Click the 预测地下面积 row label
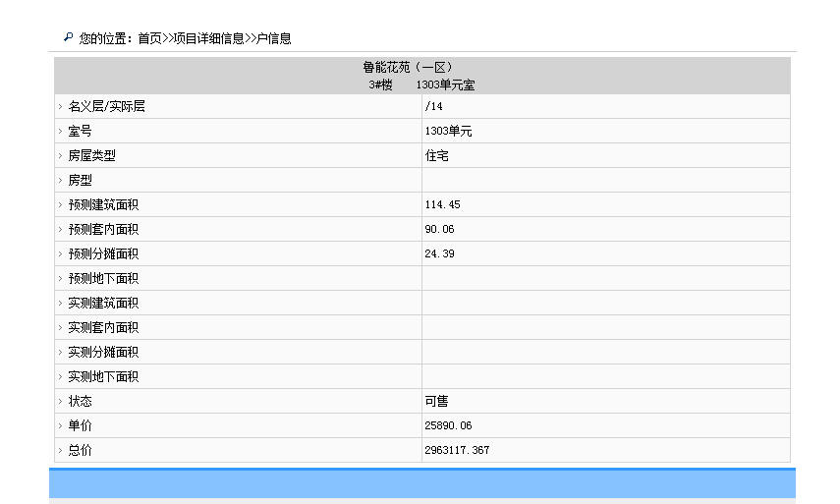The width and height of the screenshot is (840, 504). tap(103, 278)
